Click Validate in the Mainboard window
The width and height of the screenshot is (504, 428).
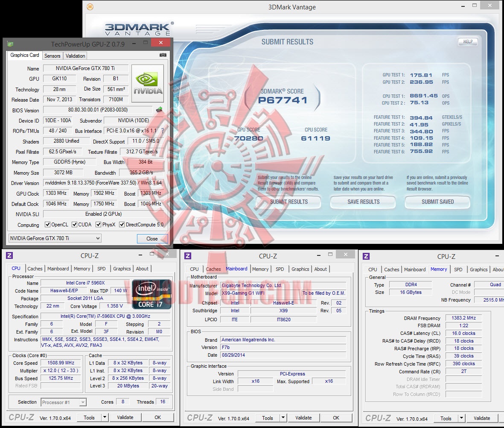pyautogui.click(x=303, y=418)
